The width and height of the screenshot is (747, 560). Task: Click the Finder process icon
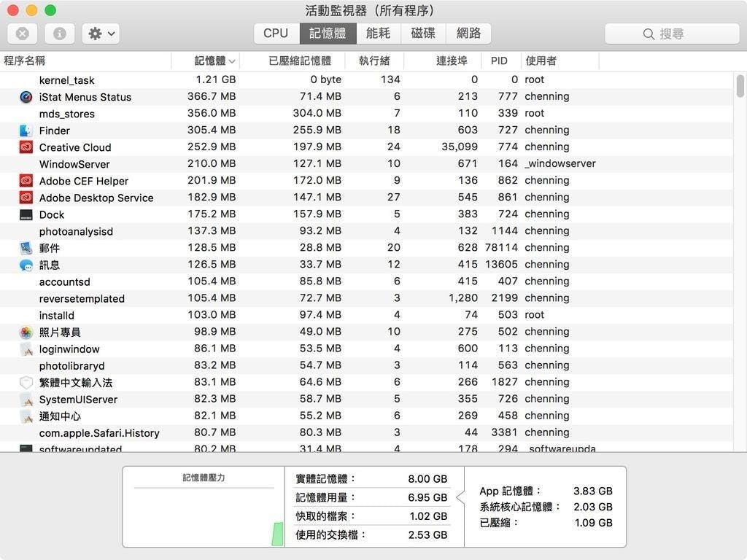pos(26,131)
